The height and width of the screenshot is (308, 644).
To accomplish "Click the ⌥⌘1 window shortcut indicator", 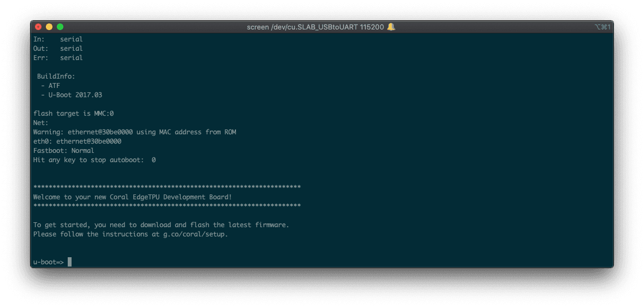I will pyautogui.click(x=602, y=27).
